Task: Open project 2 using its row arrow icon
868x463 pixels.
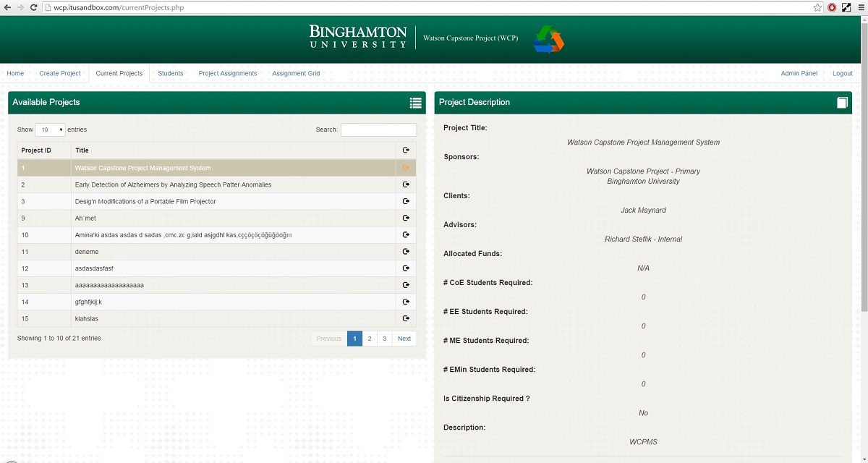Action: tap(406, 184)
